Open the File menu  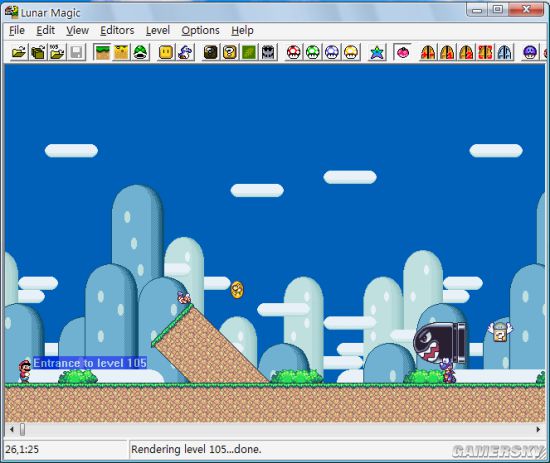tap(17, 31)
